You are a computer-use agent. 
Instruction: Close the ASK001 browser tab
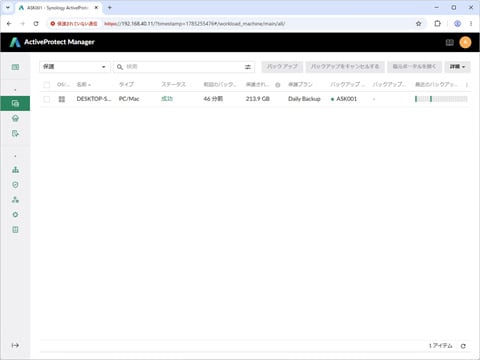coord(96,8)
